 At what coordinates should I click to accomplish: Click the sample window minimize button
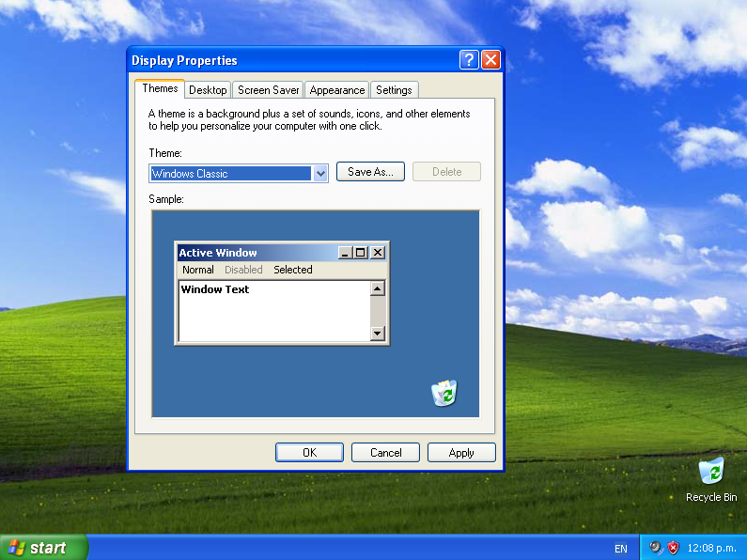pyautogui.click(x=346, y=253)
